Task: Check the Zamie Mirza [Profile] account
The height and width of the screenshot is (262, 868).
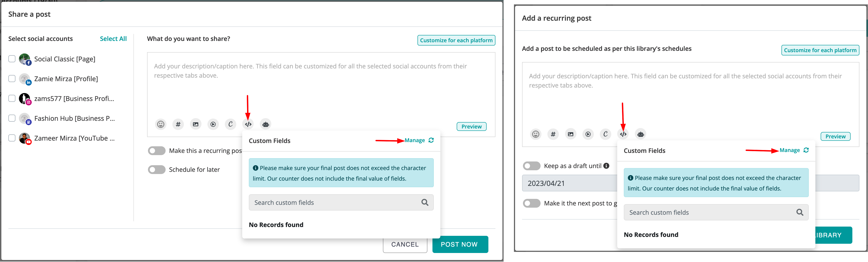Action: pos(12,79)
